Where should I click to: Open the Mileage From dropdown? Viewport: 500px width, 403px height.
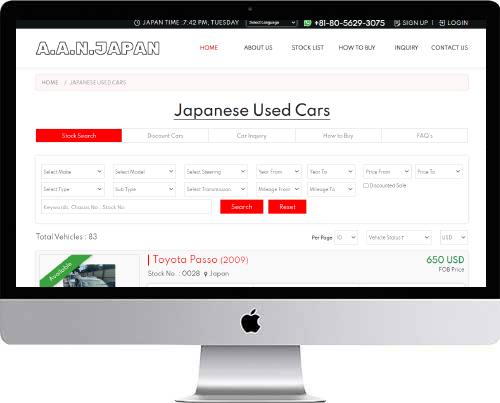click(279, 189)
